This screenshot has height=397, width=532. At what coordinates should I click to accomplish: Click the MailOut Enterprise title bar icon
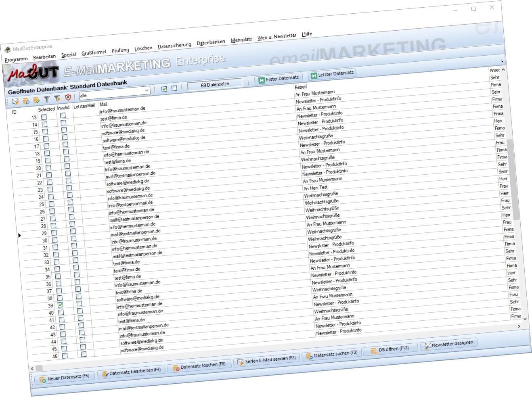point(7,50)
